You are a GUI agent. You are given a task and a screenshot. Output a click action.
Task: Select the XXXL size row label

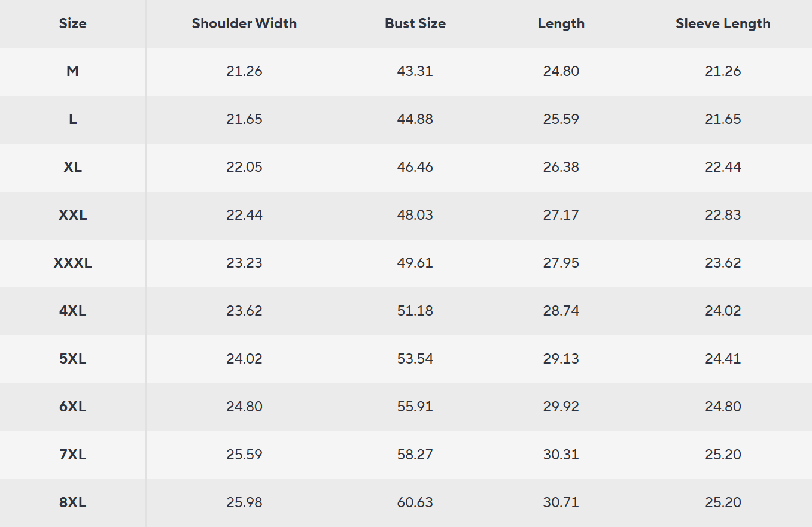[72, 263]
